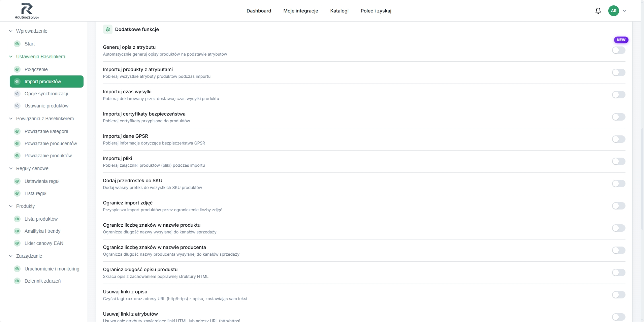Click the eye icon beside Lista produktów

pyautogui.click(x=17, y=219)
